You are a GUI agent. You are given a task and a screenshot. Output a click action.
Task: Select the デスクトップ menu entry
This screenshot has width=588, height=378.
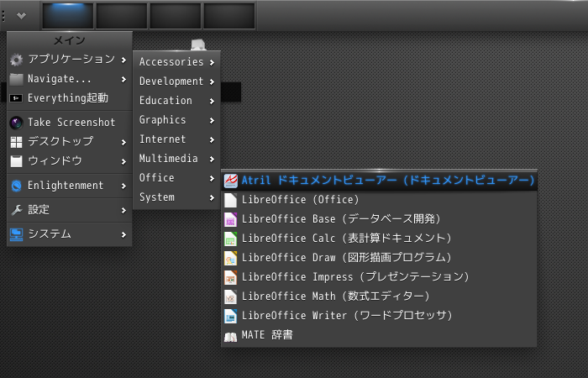tap(70, 142)
